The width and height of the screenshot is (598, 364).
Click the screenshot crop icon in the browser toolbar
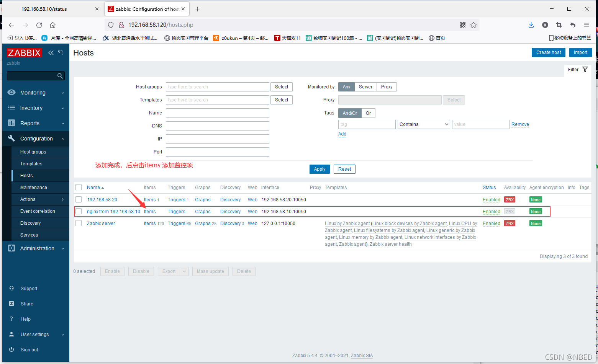pyautogui.click(x=559, y=25)
